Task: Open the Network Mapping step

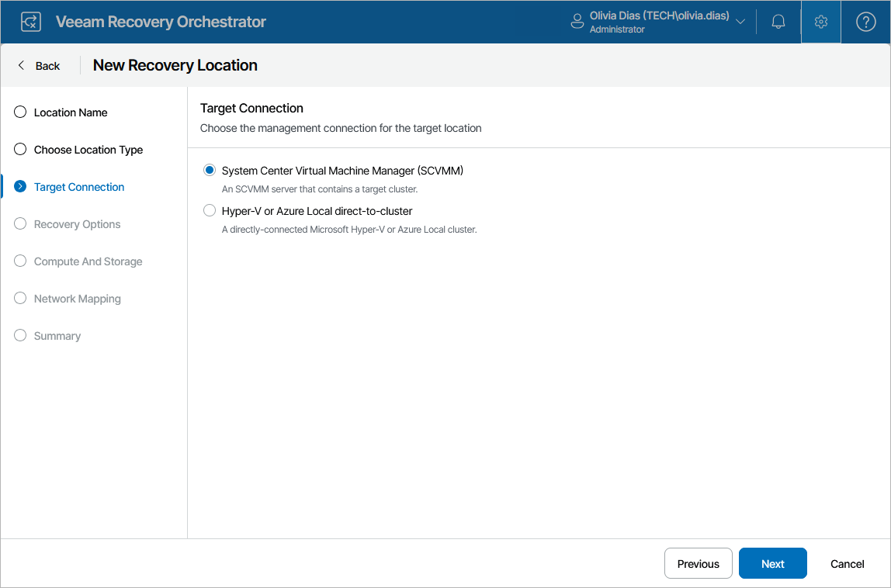Action: [x=77, y=299]
